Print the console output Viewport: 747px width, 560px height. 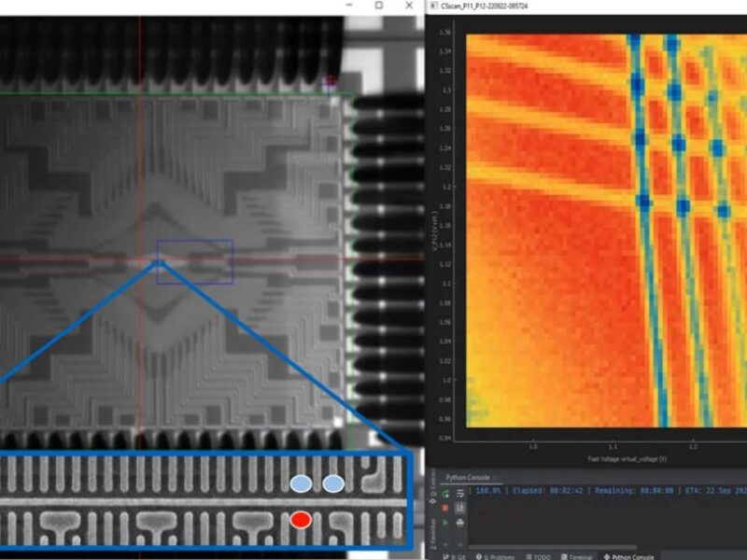click(458, 522)
